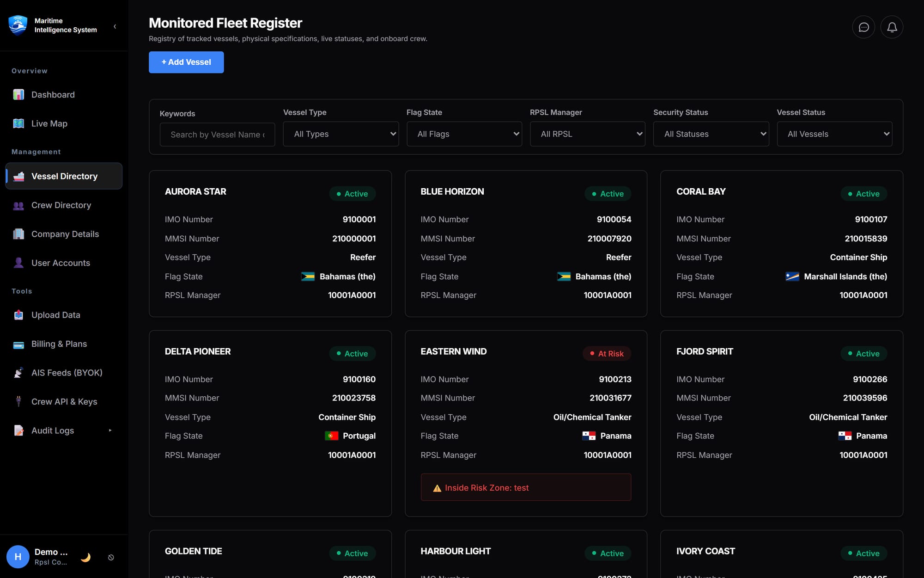Open Live Map from the sidebar

(64, 123)
